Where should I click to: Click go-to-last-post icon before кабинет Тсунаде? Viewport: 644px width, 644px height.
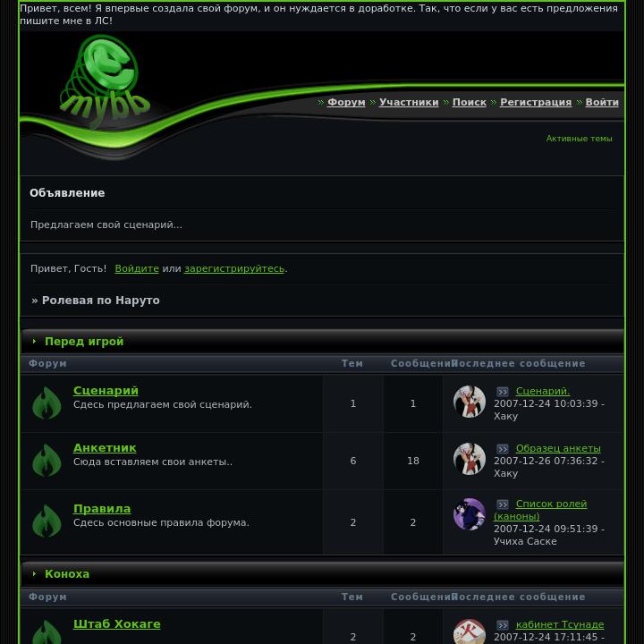tap(503, 624)
